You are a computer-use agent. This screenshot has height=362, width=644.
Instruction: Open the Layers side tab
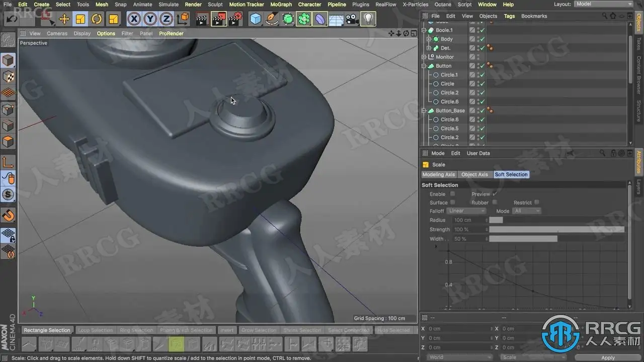[x=639, y=187]
